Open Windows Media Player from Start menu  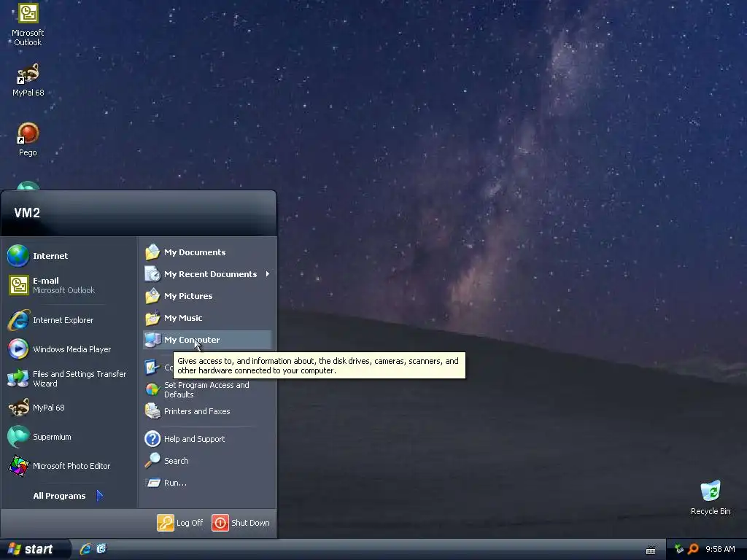point(69,349)
